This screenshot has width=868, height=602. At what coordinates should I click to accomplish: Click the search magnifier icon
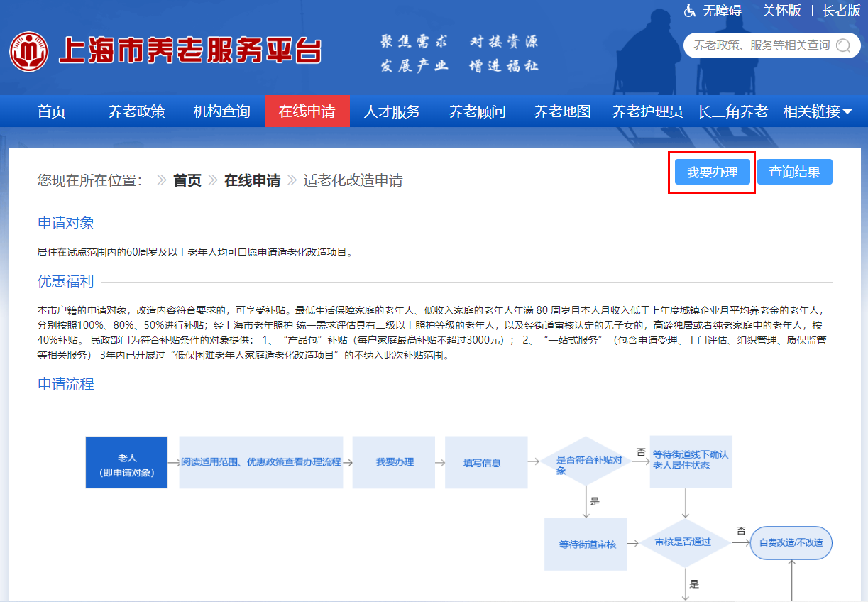(x=843, y=45)
